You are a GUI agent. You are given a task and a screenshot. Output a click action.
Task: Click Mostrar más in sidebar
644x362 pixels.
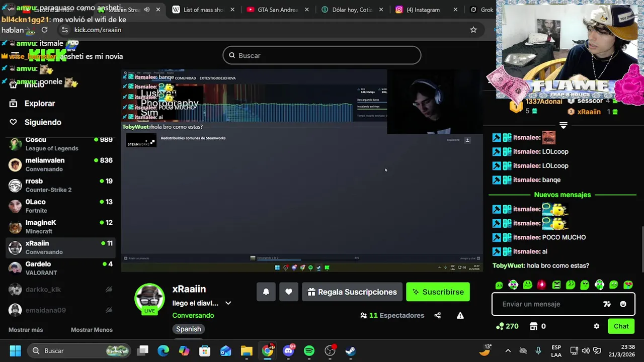coord(26,330)
